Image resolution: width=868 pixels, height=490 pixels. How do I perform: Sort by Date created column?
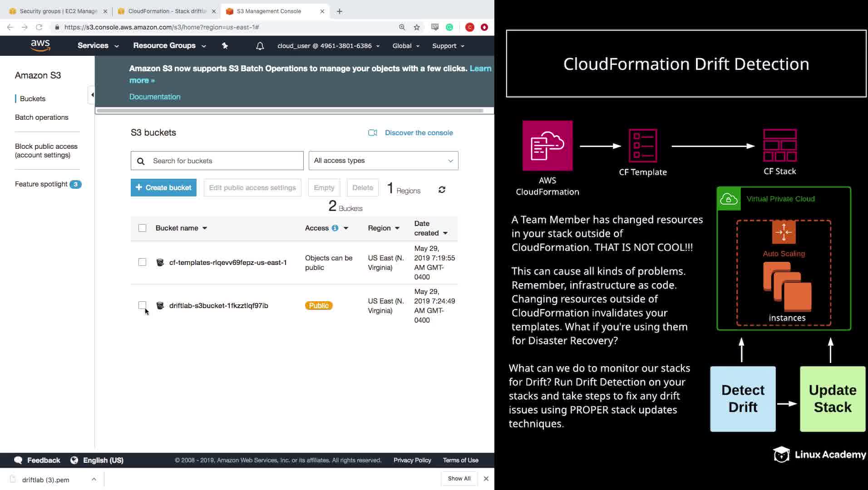click(431, 228)
